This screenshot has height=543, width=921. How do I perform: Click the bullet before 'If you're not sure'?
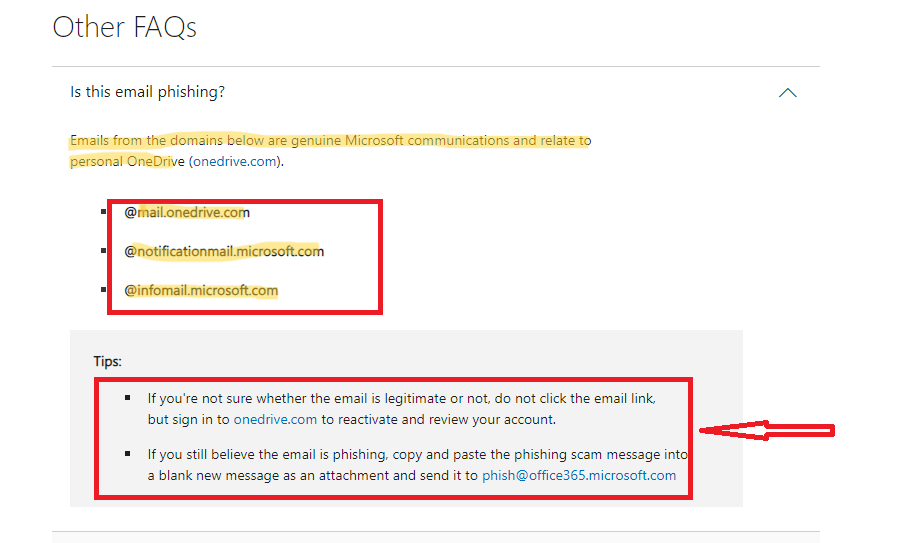pyautogui.click(x=127, y=398)
